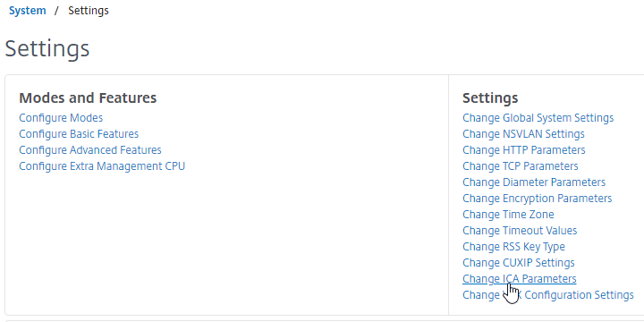Open the System breadcrumb link
The height and width of the screenshot is (322, 644).
[28, 10]
